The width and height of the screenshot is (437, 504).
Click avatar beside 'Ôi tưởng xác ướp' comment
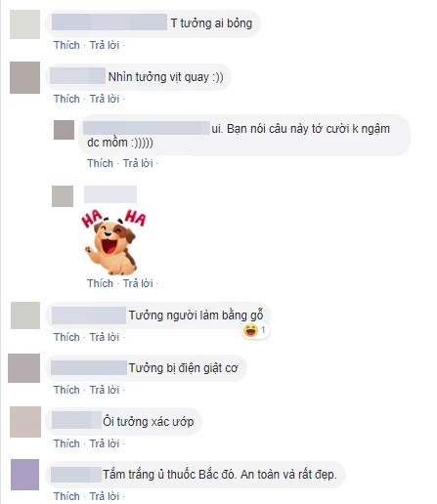[x=25, y=422]
